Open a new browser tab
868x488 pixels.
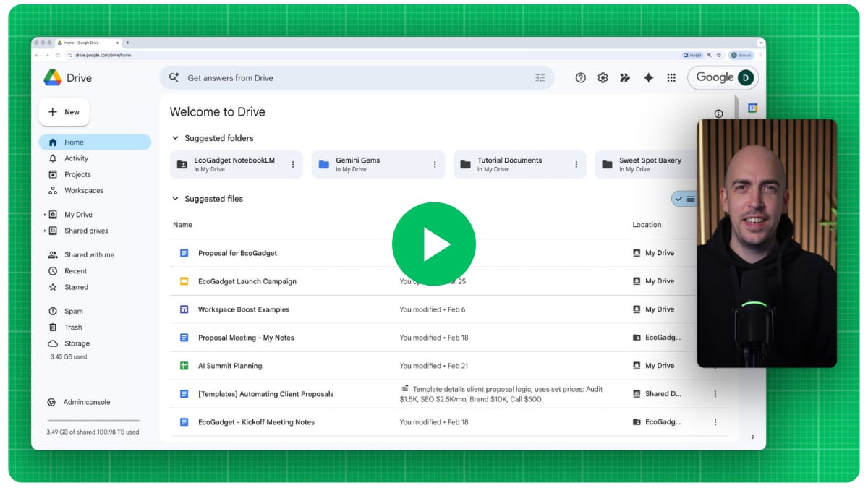pyautogui.click(x=127, y=43)
